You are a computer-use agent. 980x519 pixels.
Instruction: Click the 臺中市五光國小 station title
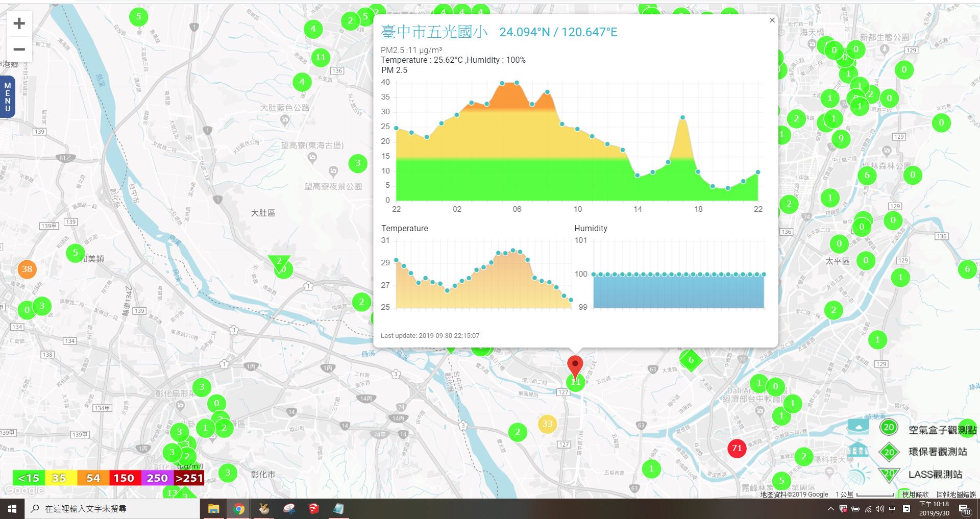tap(434, 32)
